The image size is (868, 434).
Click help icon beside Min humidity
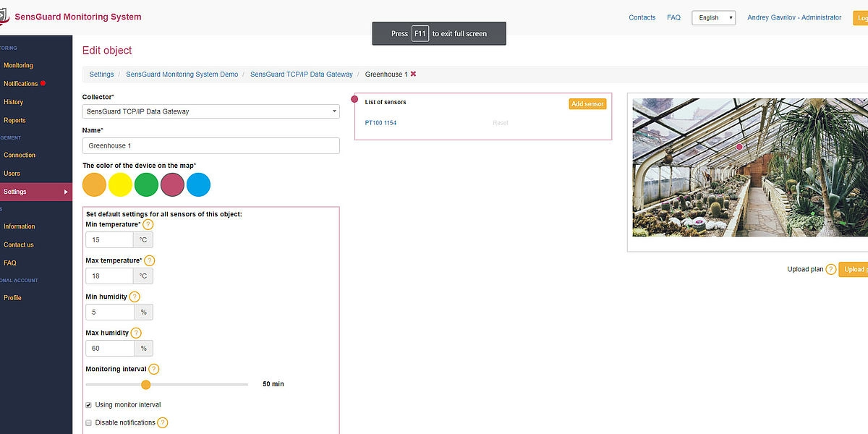tap(134, 297)
